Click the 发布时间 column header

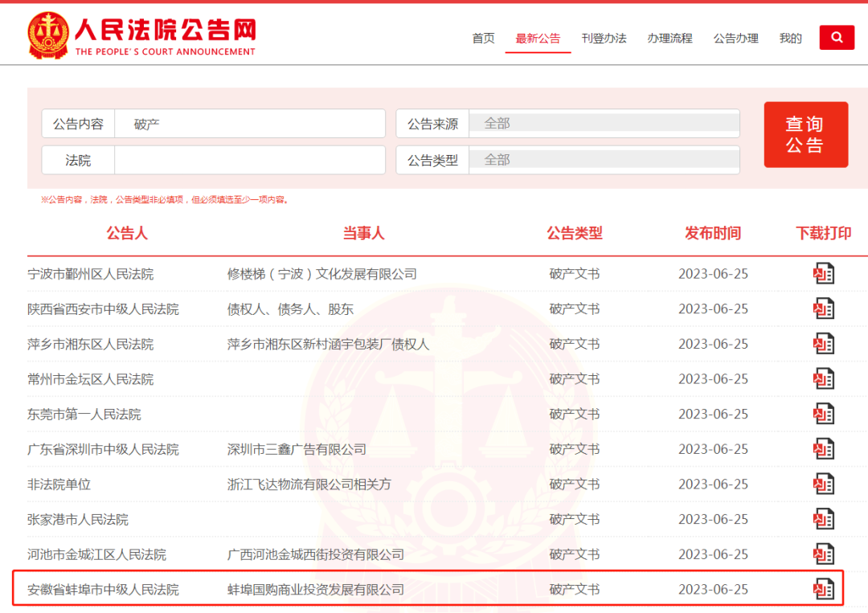point(713,233)
